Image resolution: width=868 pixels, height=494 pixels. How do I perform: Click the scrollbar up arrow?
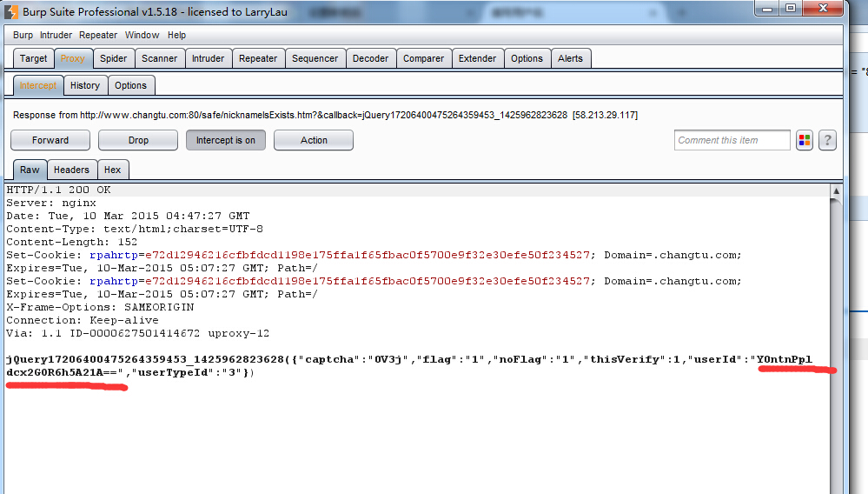pyautogui.click(x=836, y=190)
